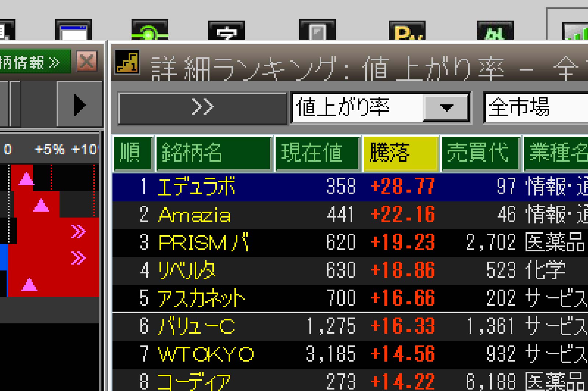Click the +16.33 change value
This screenshot has height=391, width=588.
tap(403, 326)
